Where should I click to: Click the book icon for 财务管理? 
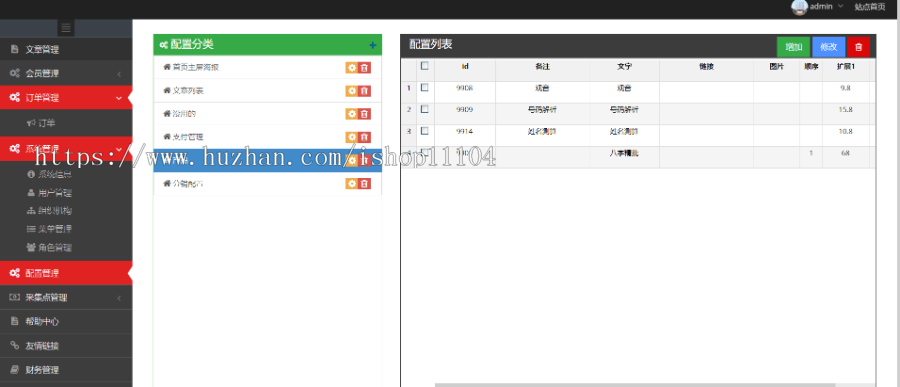(x=15, y=370)
